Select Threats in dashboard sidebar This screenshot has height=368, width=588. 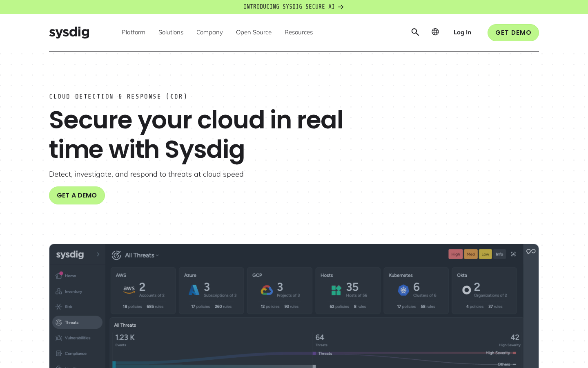(x=77, y=322)
